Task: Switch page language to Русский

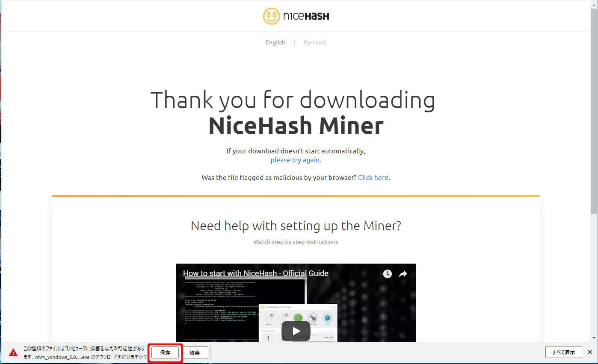Action: (x=314, y=42)
